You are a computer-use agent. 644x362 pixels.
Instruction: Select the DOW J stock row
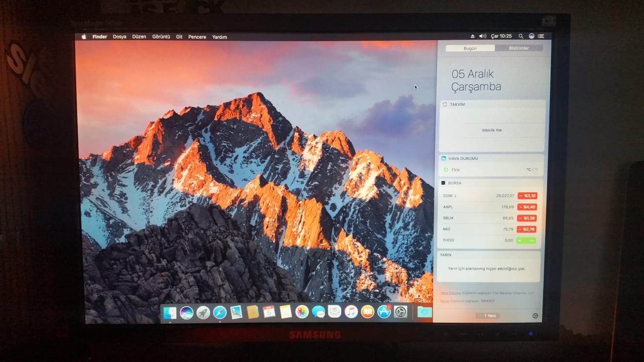click(490, 196)
